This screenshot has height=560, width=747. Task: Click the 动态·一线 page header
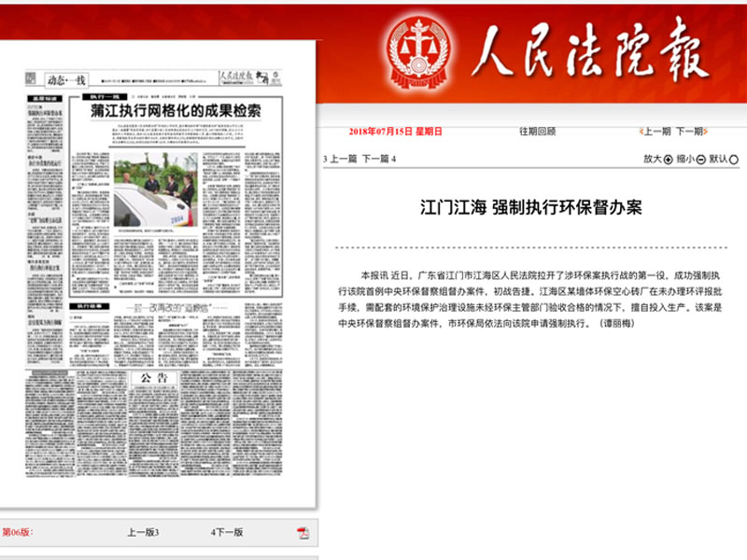66,80
